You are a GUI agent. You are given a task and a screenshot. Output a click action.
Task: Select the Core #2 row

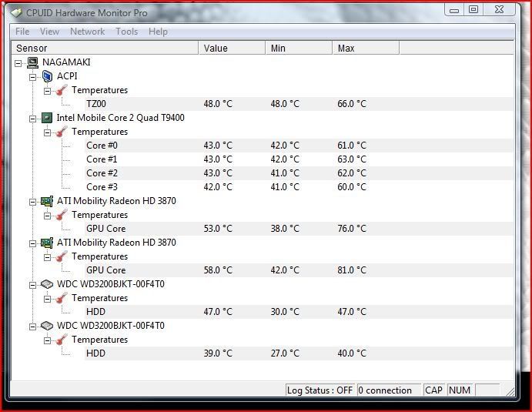pos(299,173)
